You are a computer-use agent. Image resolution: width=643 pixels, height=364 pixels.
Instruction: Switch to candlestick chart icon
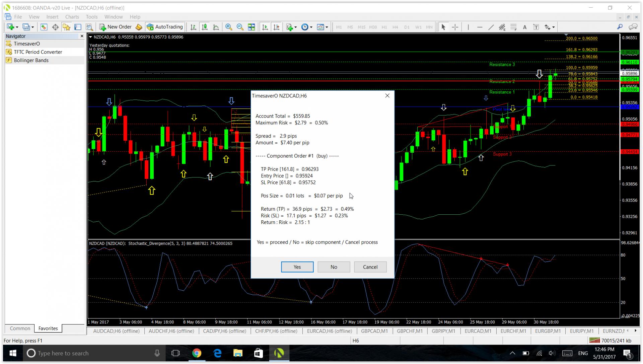pos(205,27)
